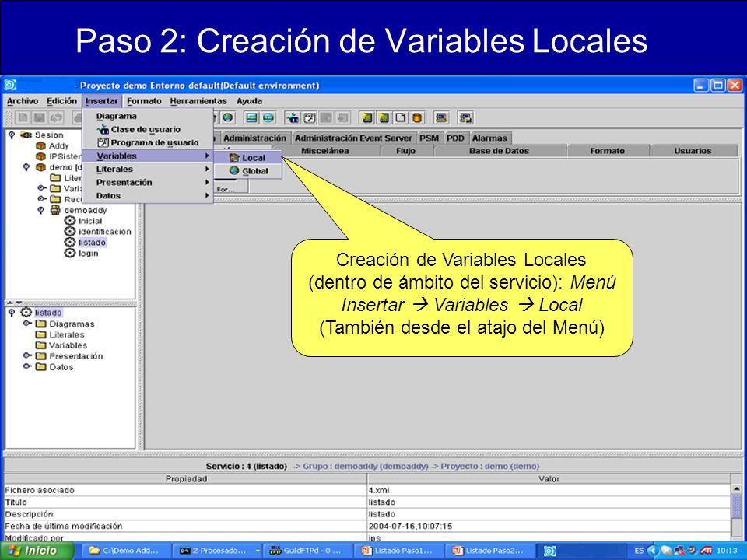Click the Inicio start button
This screenshot has height=560, width=747.
pos(37,551)
